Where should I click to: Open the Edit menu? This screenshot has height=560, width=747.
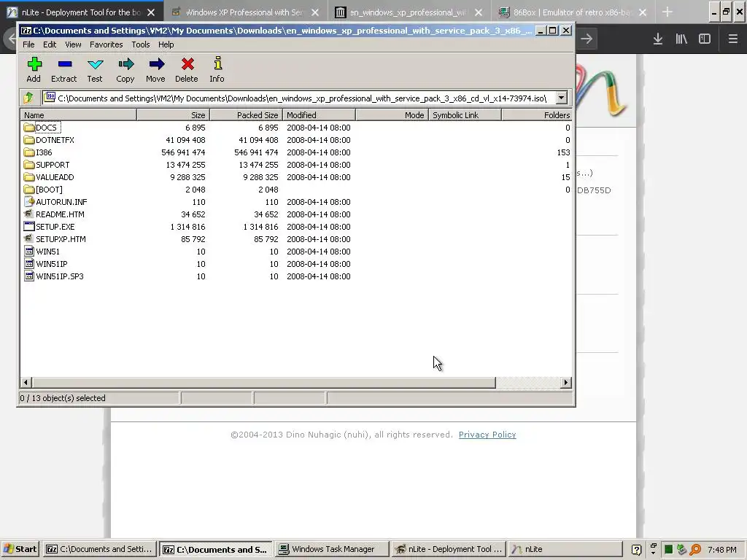(50, 44)
